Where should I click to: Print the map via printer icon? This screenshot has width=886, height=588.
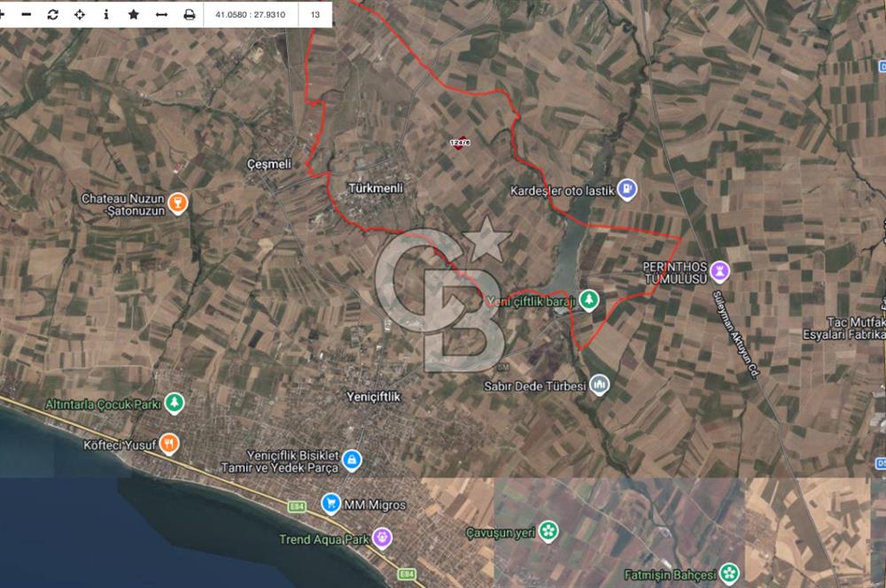point(190,15)
